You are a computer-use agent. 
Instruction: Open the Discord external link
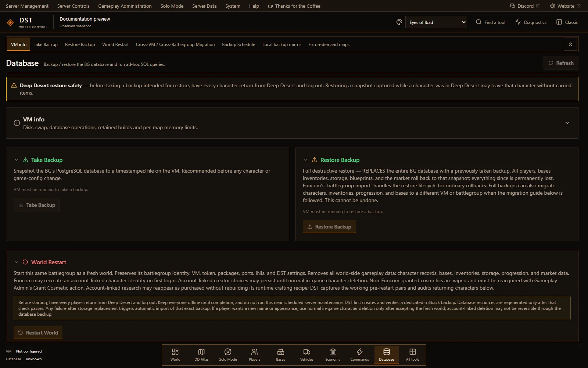tap(525, 6)
